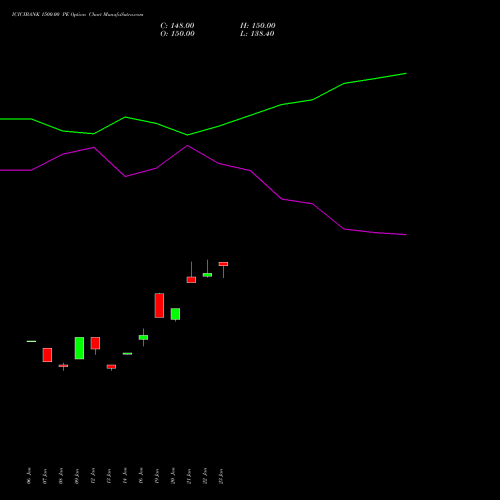The width and height of the screenshot is (500, 500).
Task: Click the 12 Jan date label
Action: click(93, 476)
